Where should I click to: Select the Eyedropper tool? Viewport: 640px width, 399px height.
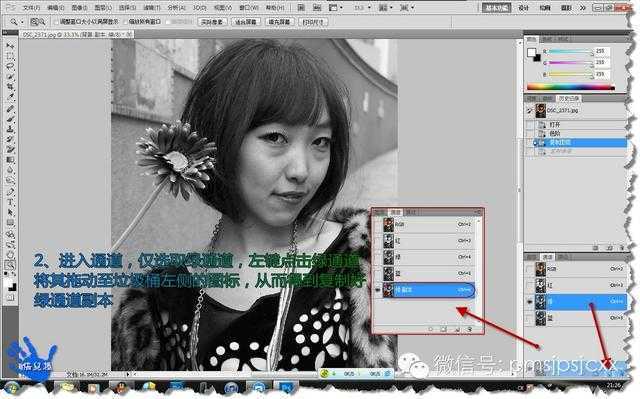point(10,98)
